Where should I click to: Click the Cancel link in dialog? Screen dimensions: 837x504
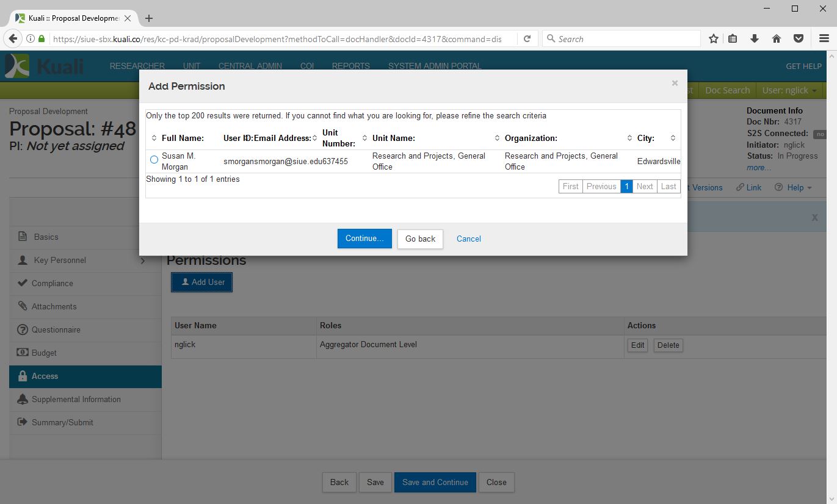[468, 239]
